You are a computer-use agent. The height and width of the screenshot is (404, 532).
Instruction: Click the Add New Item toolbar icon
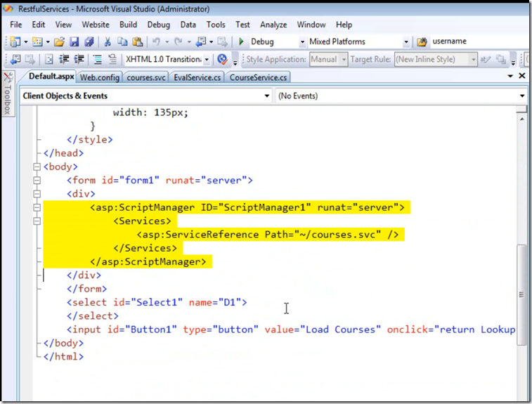[37, 41]
